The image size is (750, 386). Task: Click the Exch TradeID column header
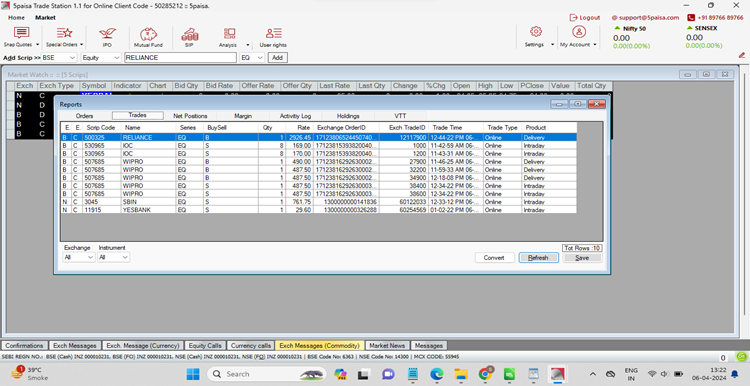click(403, 128)
